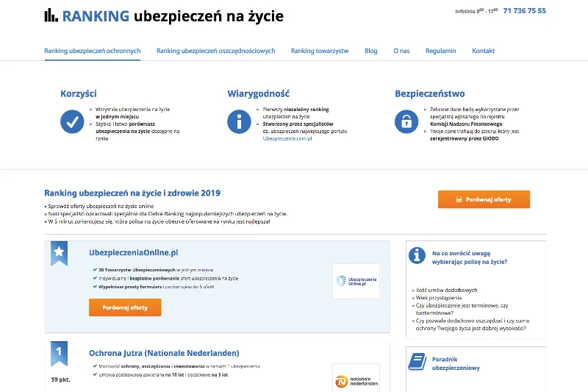Click the Wiarygodność info circle icon
Viewport: 588px width, 392px height.
[x=239, y=121]
